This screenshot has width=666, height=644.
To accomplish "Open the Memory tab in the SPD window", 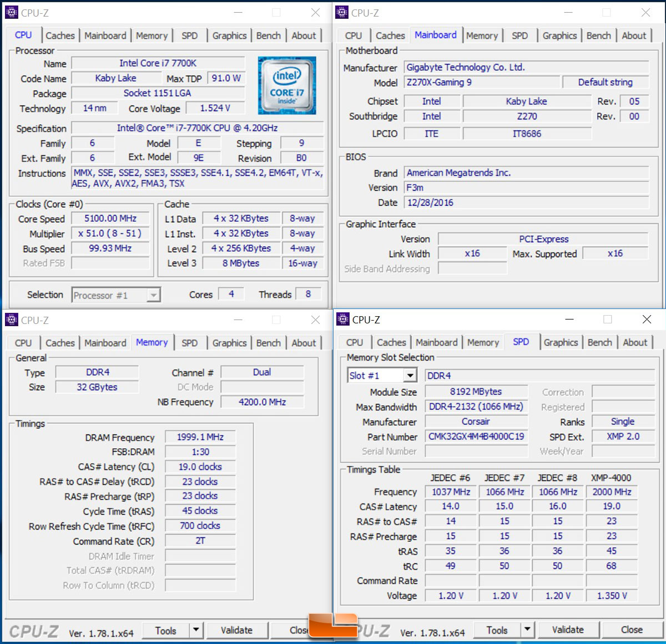I will [x=483, y=342].
